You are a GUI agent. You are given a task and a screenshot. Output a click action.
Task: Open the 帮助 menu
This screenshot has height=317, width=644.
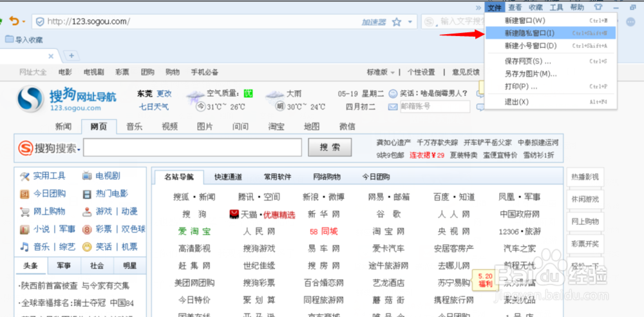pos(577,7)
